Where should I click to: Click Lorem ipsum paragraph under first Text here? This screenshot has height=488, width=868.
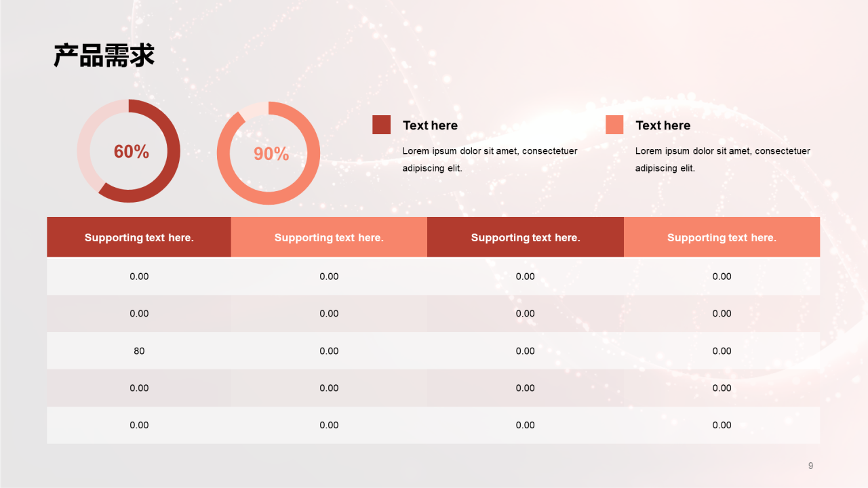click(x=490, y=159)
